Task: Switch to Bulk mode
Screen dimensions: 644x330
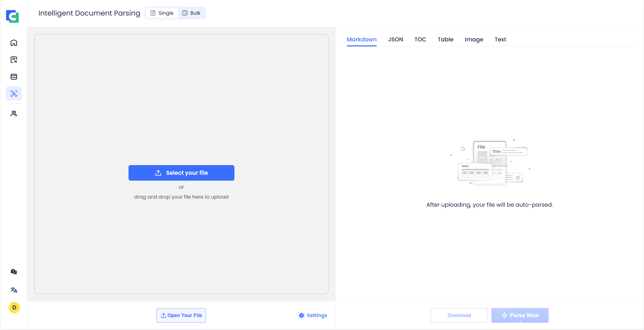Action: coord(191,13)
